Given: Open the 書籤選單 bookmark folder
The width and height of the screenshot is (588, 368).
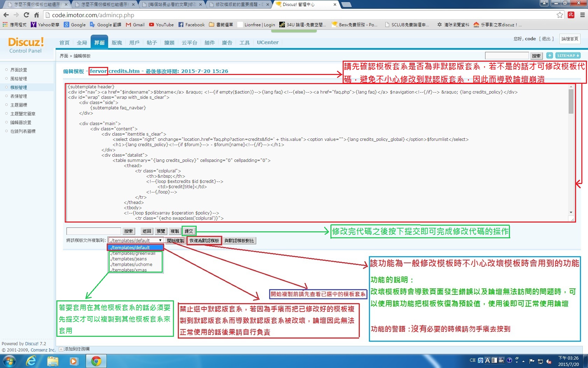Looking at the screenshot, I should coord(221,25).
